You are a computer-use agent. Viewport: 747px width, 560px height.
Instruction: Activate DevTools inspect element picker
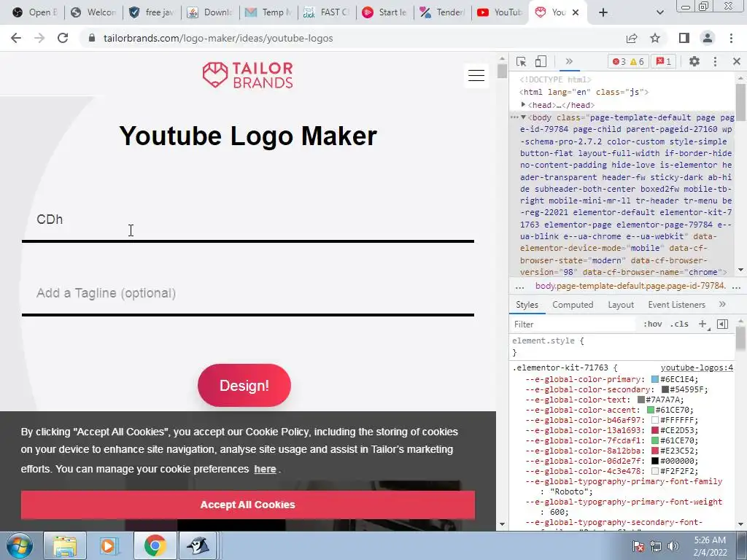coord(521,61)
